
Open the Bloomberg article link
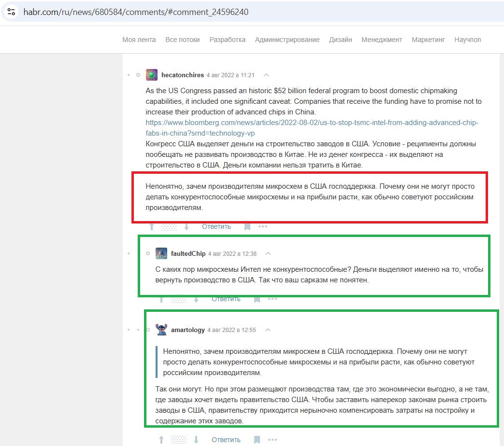312,128
